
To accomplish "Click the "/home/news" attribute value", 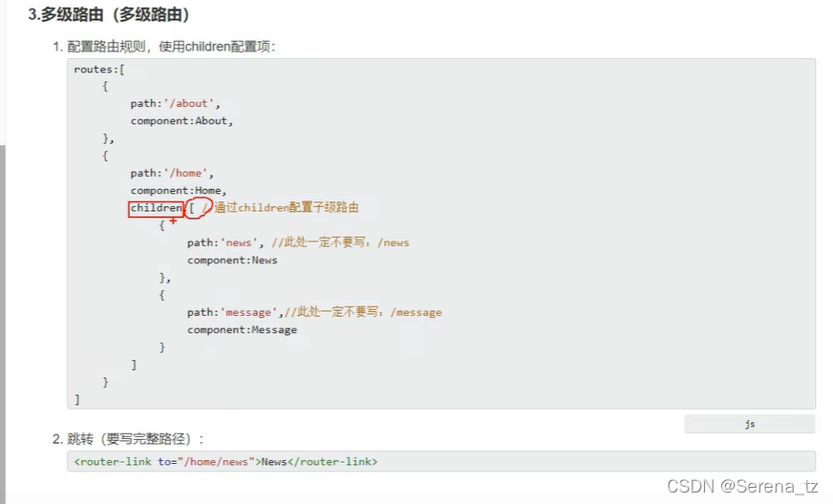I will 216,461.
